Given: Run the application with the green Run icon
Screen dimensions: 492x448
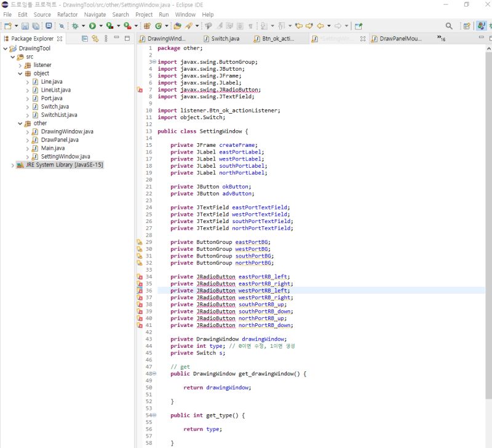Looking at the screenshot, I should (92, 27).
